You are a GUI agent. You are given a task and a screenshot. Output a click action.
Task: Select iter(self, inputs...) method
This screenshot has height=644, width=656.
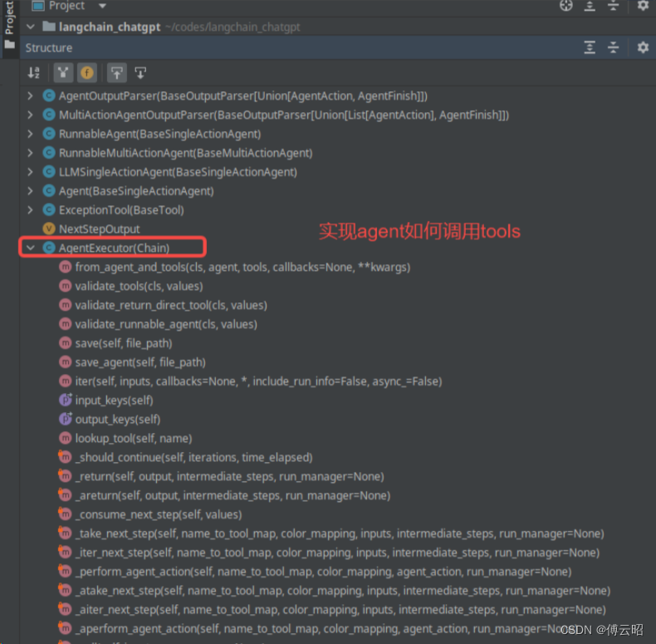tap(258, 381)
